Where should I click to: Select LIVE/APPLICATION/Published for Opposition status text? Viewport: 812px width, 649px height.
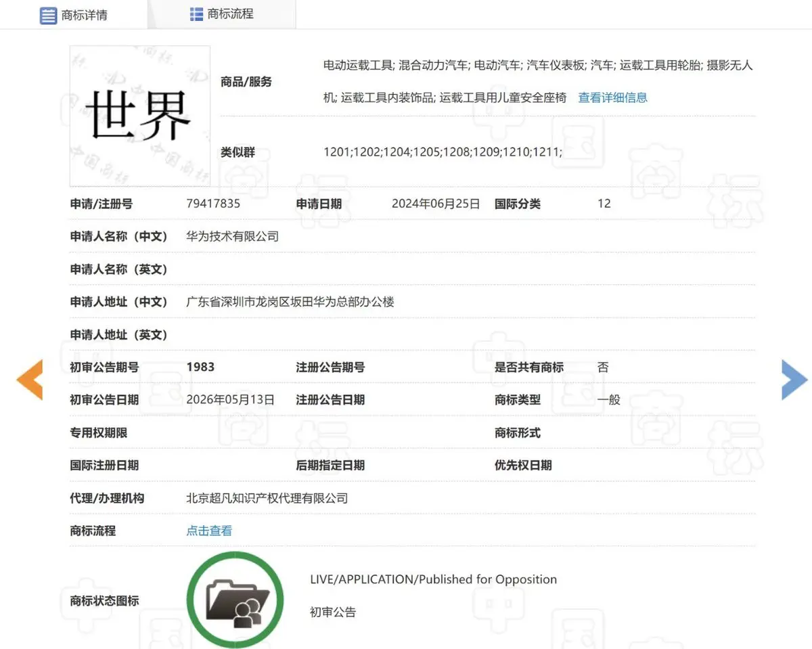tap(433, 579)
